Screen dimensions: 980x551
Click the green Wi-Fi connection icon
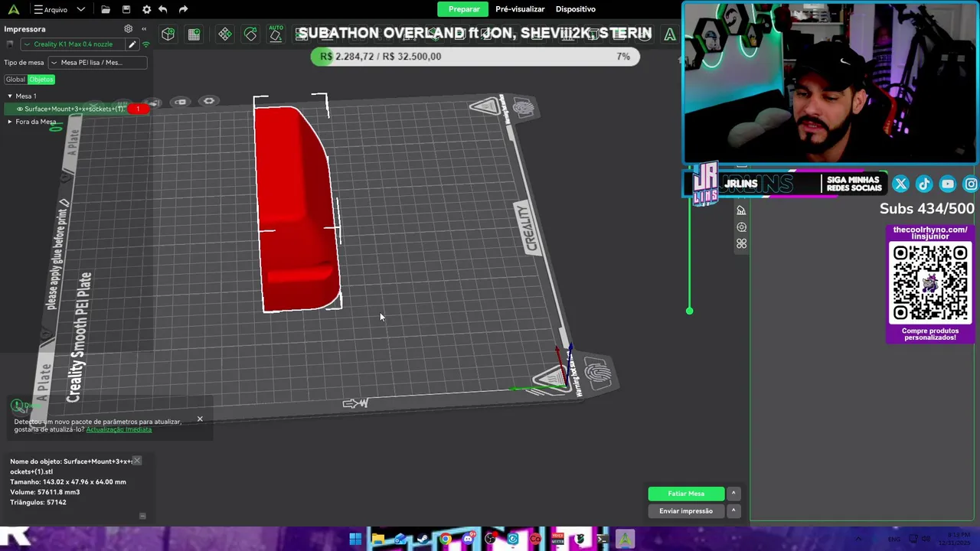coord(145,44)
